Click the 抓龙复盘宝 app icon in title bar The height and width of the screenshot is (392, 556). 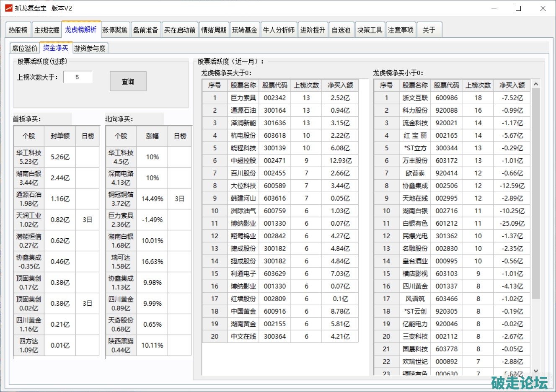[8, 8]
